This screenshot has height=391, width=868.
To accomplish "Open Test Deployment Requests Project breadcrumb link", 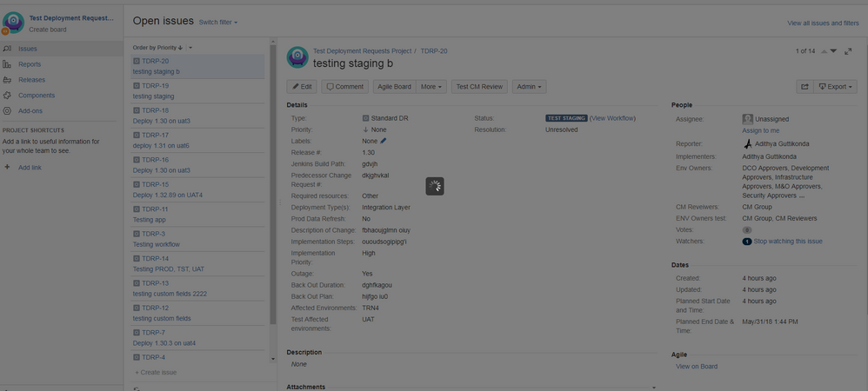I will tap(362, 51).
